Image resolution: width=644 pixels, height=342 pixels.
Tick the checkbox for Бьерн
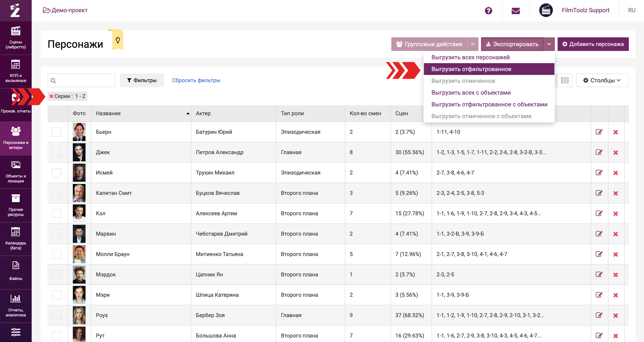pyautogui.click(x=57, y=132)
